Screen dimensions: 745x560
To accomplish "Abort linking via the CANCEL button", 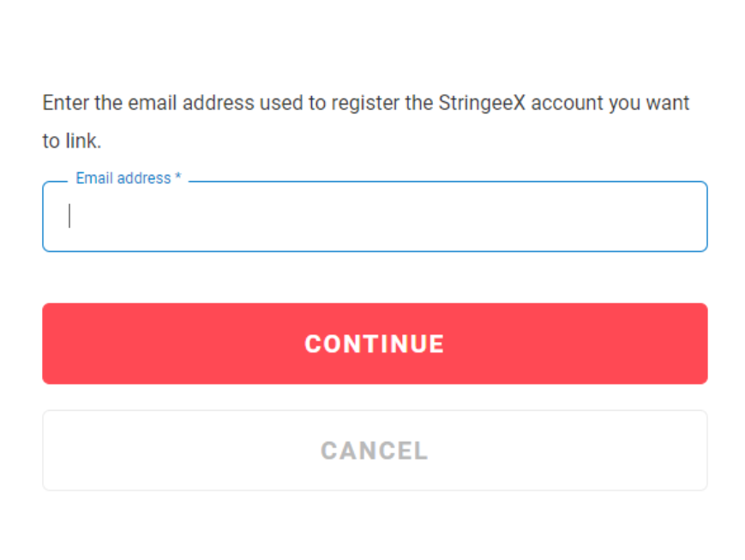I will pos(375,450).
